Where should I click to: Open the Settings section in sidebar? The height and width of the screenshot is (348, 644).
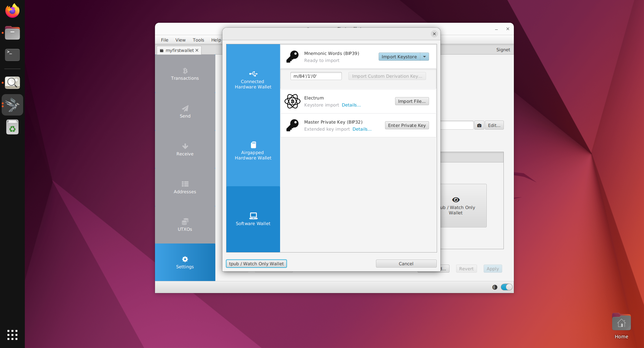pos(185,262)
